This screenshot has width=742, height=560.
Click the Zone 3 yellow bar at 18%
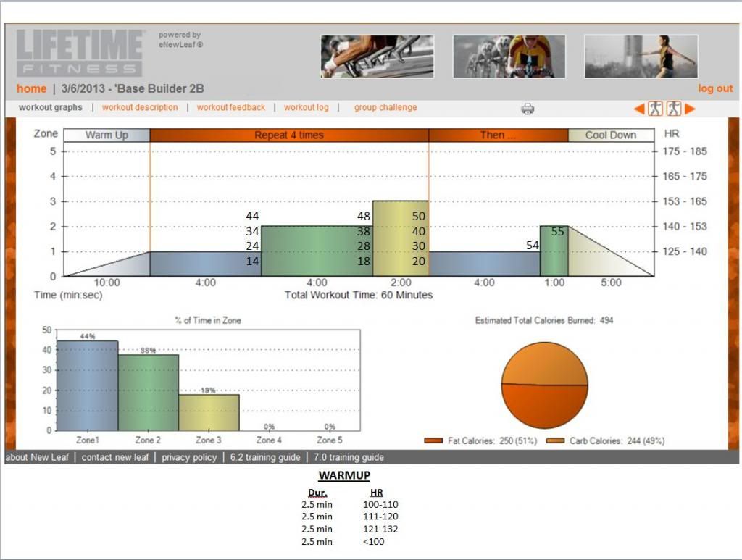tap(209, 412)
